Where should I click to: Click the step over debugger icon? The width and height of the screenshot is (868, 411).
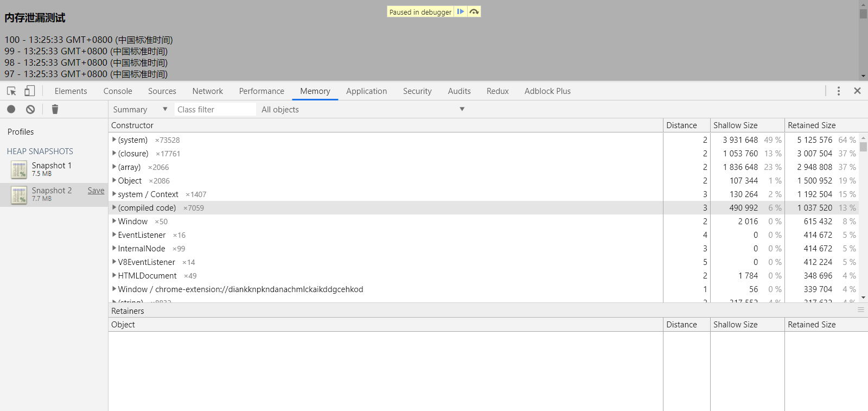[x=474, y=11]
